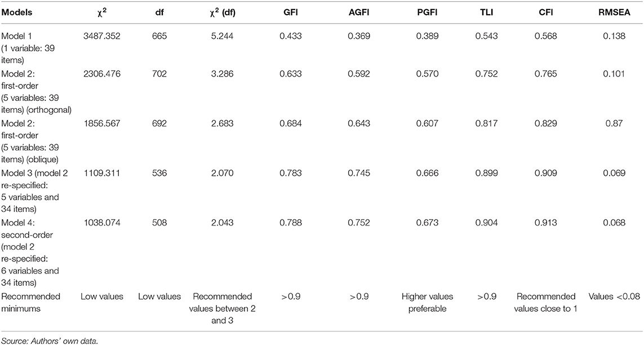This screenshot has width=644, height=345.
Task: Click the Models column header
Action: coord(17,12)
